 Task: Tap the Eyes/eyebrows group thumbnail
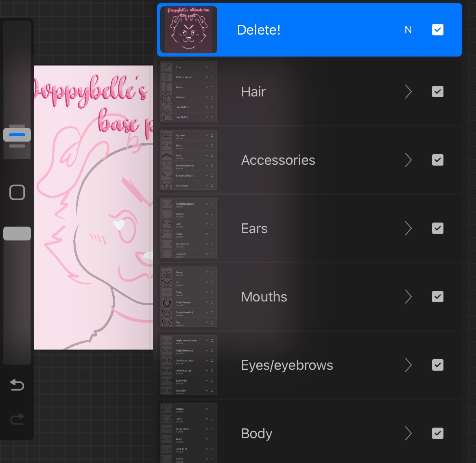click(x=188, y=365)
